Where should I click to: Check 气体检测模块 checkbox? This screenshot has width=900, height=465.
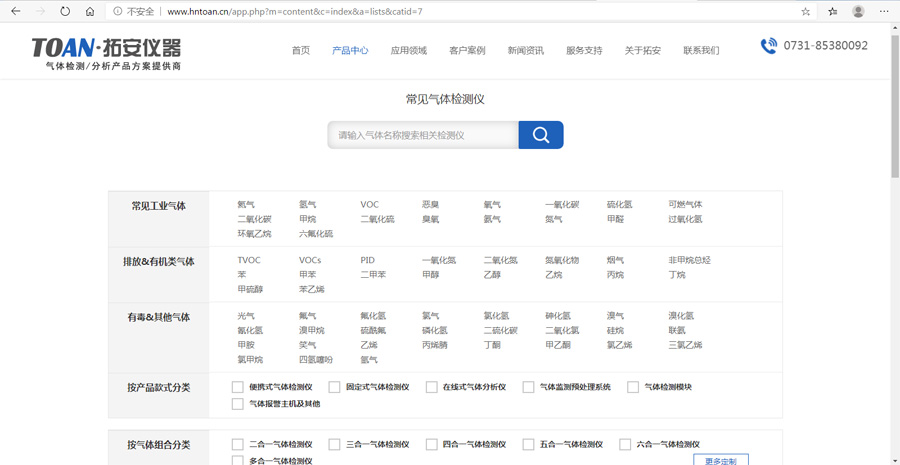633,387
